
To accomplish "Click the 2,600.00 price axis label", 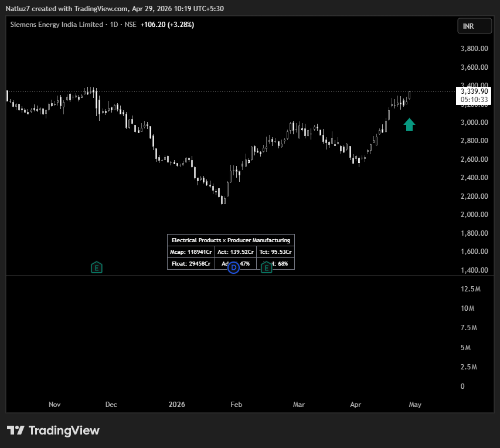I will [x=474, y=159].
